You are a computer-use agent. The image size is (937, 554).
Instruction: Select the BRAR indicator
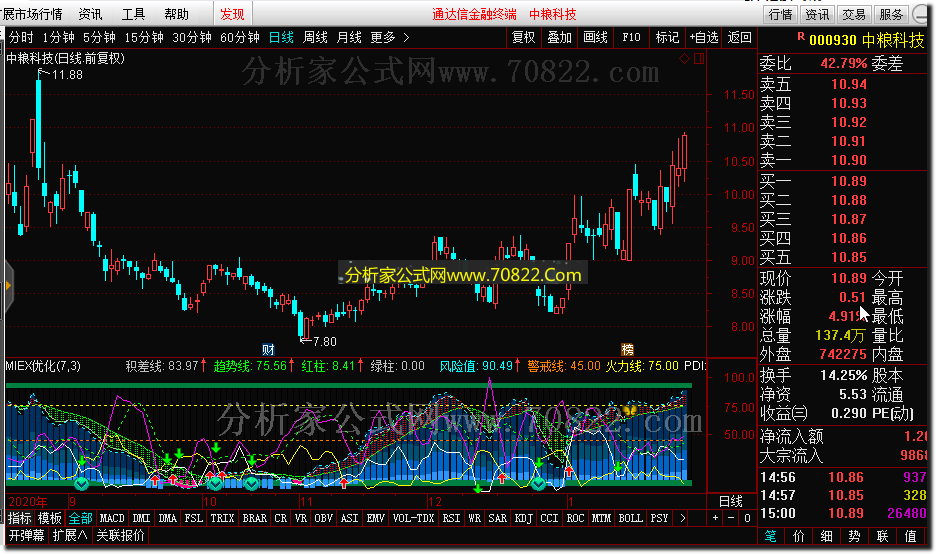tap(255, 518)
